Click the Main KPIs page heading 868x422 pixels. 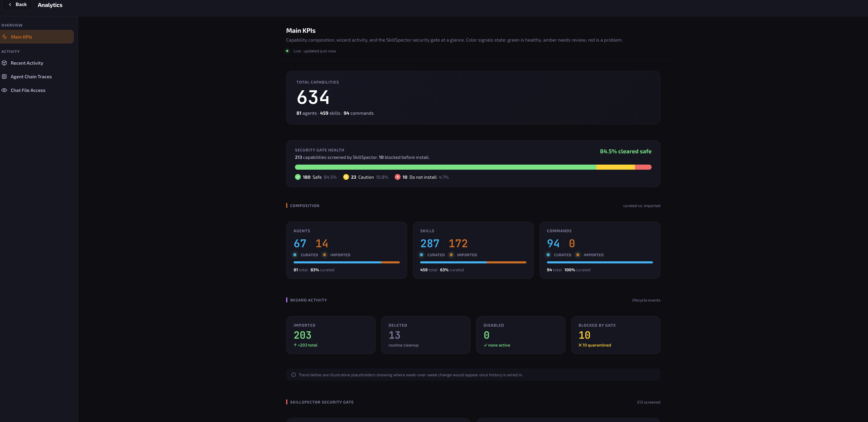tap(300, 31)
